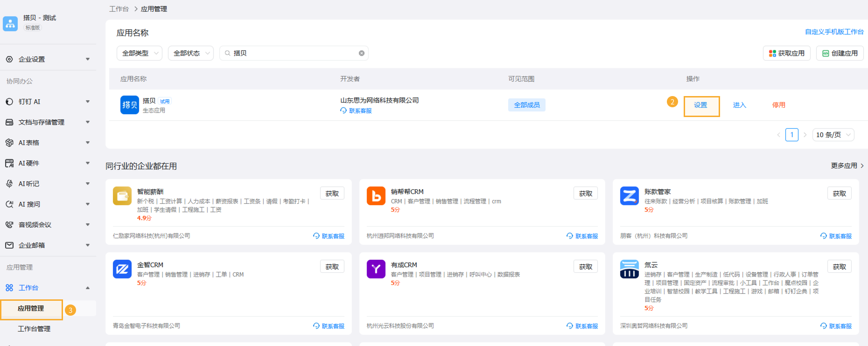Click 联系客服 in 金智CRM card
Image resolution: width=868 pixels, height=346 pixels.
[329, 326]
